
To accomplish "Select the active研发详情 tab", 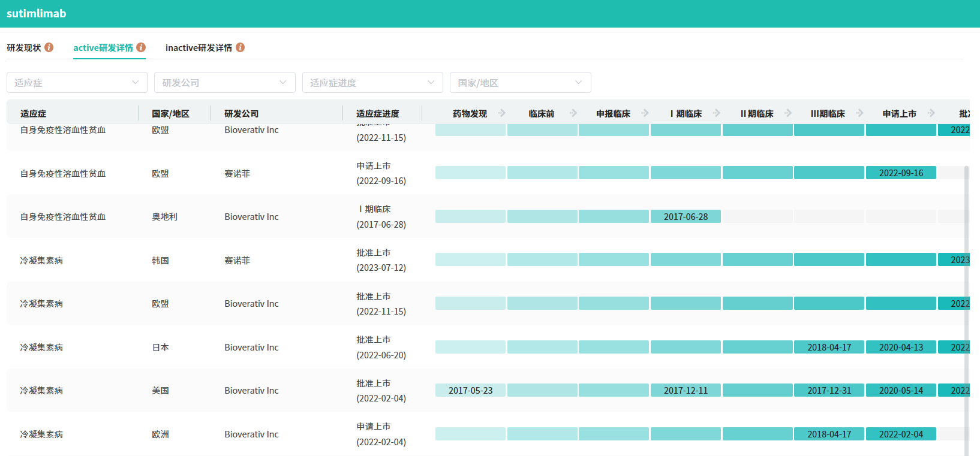I will point(103,47).
